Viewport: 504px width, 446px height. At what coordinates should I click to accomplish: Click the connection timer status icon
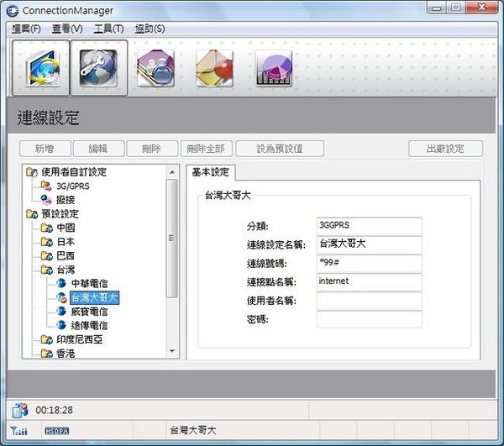[x=20, y=410]
